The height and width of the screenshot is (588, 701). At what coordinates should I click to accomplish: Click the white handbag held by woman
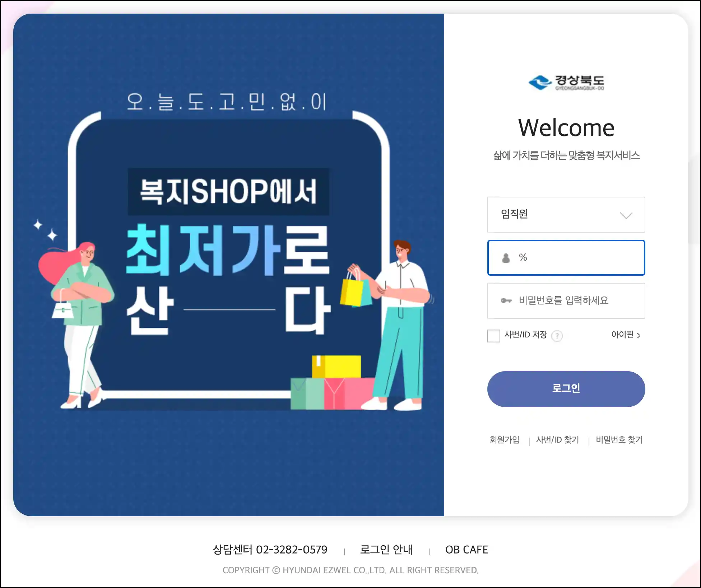pos(62,309)
